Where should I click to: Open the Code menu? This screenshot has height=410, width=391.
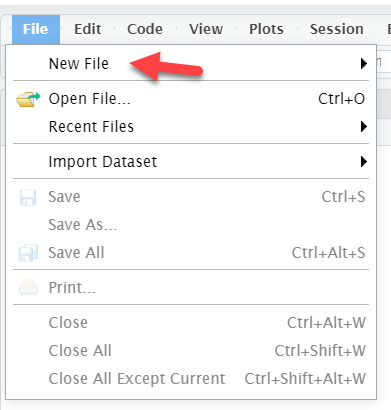click(145, 29)
